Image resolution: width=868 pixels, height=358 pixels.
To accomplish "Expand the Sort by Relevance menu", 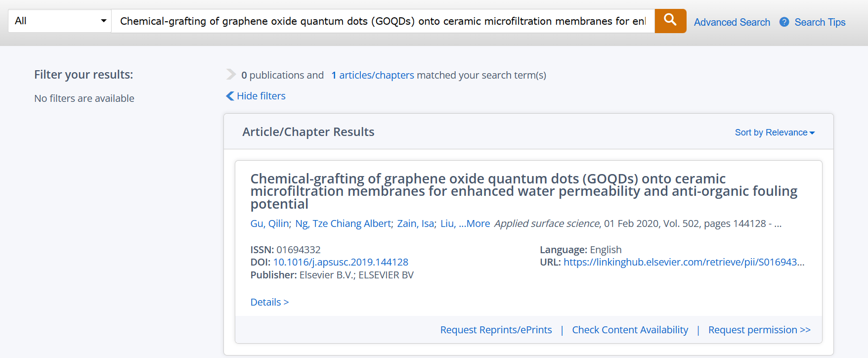I will (x=775, y=133).
